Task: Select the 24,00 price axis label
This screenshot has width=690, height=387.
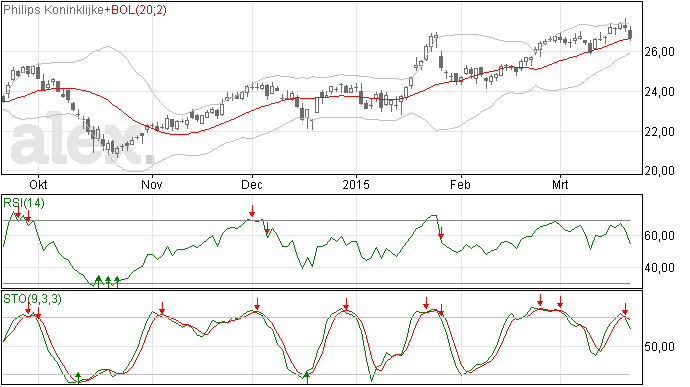Action: [659, 92]
